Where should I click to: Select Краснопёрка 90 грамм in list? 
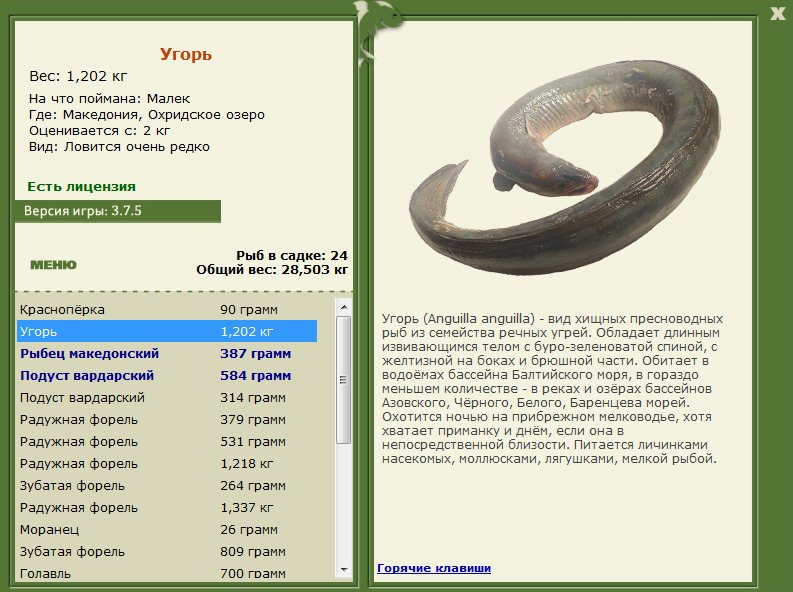[167, 309]
